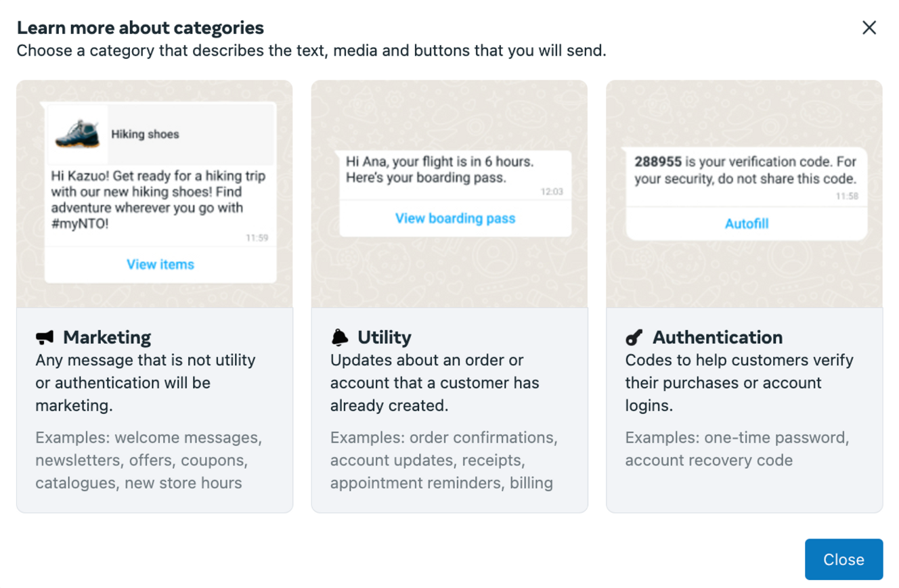This screenshot has width=899, height=588.
Task: Click the View boarding pass link
Action: pyautogui.click(x=455, y=219)
